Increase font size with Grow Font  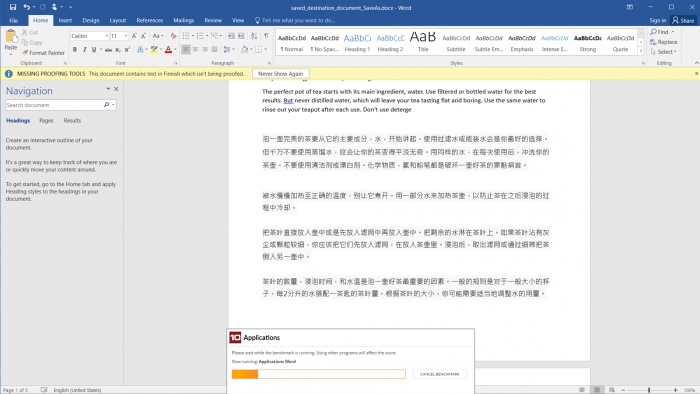(x=134, y=36)
